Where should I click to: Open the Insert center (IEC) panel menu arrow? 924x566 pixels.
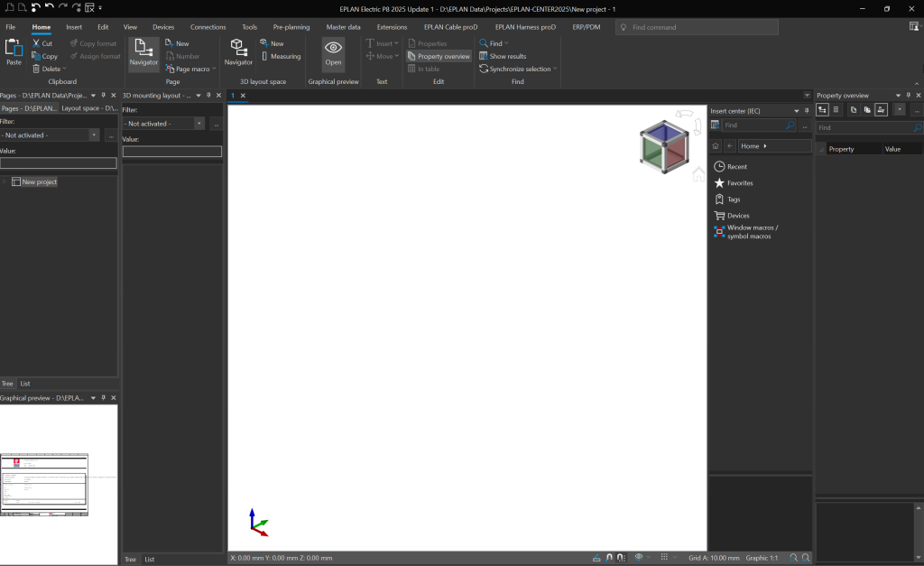[x=796, y=111]
